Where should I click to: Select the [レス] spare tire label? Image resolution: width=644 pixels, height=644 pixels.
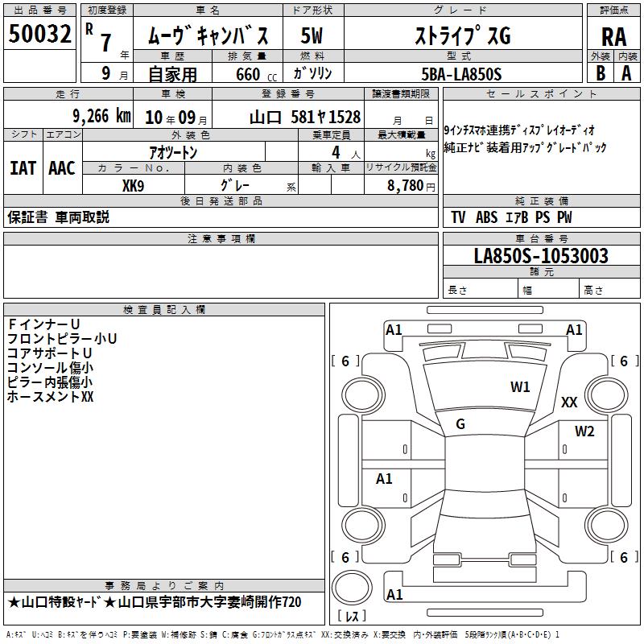[x=352, y=616]
